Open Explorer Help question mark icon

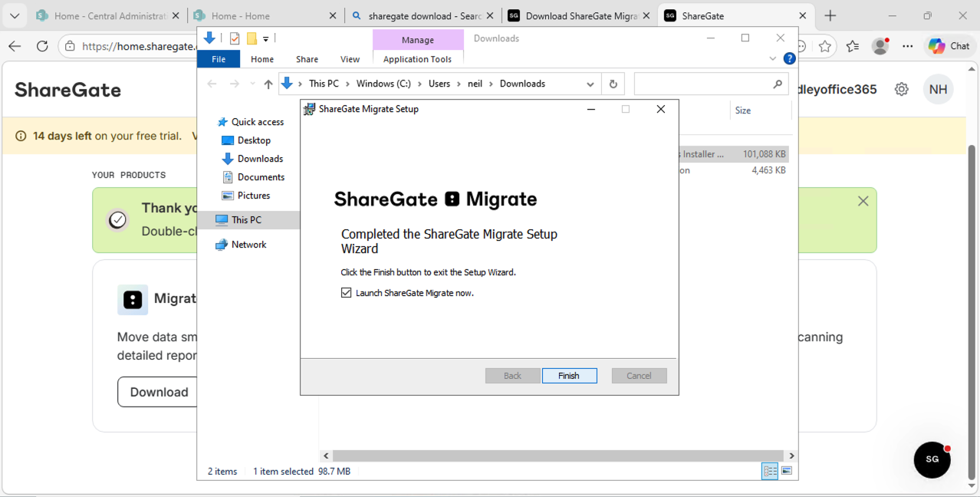pyautogui.click(x=789, y=58)
